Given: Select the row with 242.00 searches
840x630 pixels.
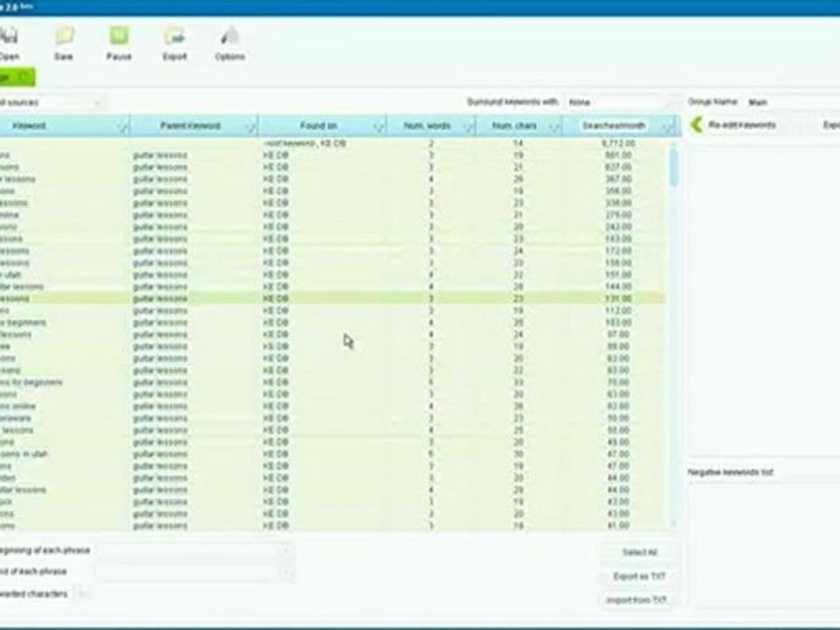Looking at the screenshot, I should click(x=332, y=227).
